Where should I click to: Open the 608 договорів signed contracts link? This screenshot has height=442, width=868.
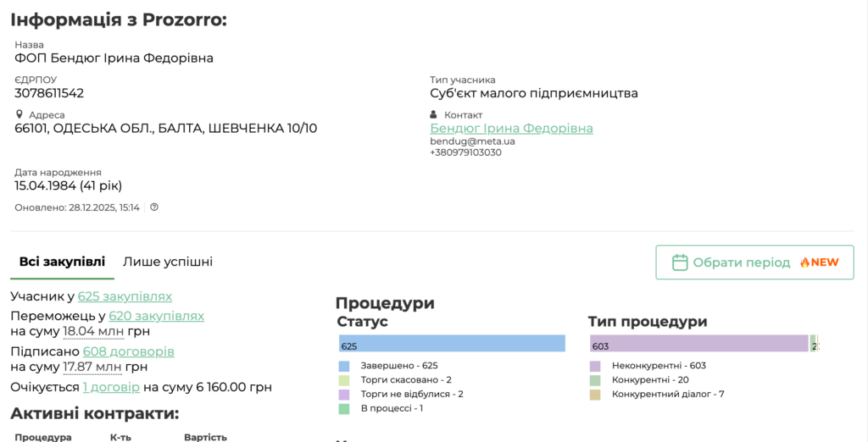pos(129,351)
